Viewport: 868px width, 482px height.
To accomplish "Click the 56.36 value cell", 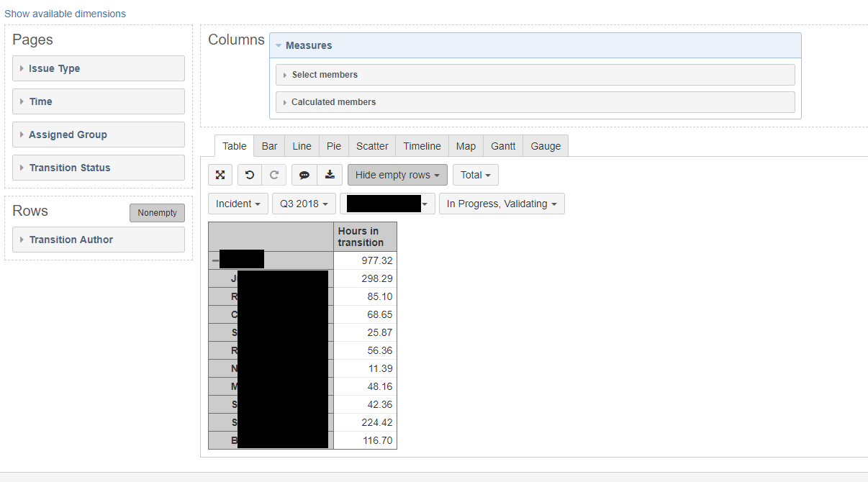I will pos(365,350).
